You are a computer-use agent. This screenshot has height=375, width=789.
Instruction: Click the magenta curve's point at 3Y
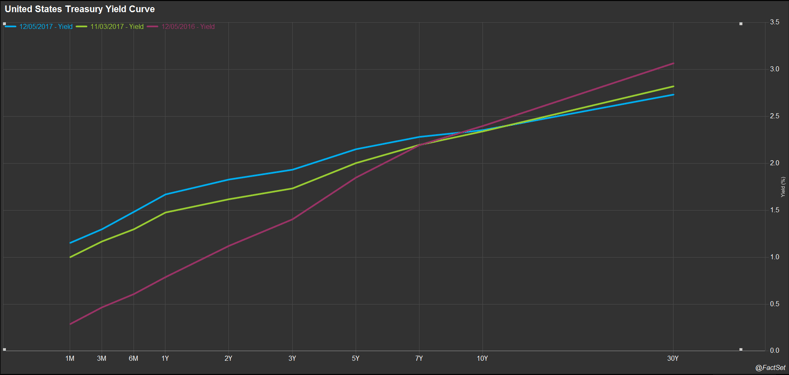click(x=292, y=219)
